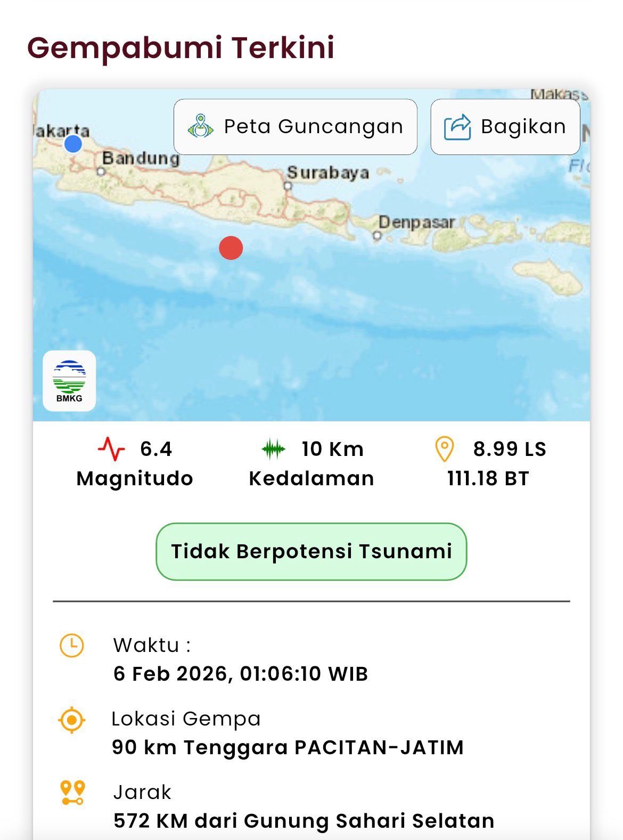Tap the BMKG logo on the map
The image size is (623, 840).
tap(69, 381)
